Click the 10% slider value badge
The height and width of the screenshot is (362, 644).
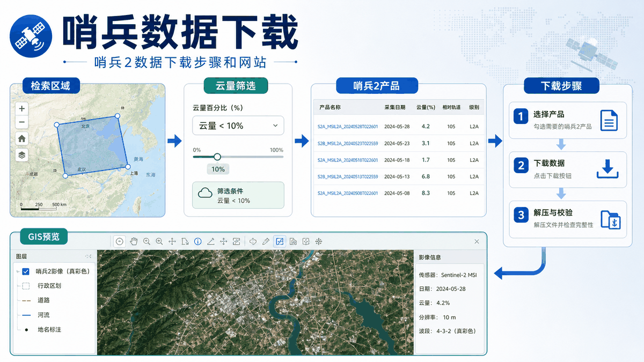pos(218,169)
